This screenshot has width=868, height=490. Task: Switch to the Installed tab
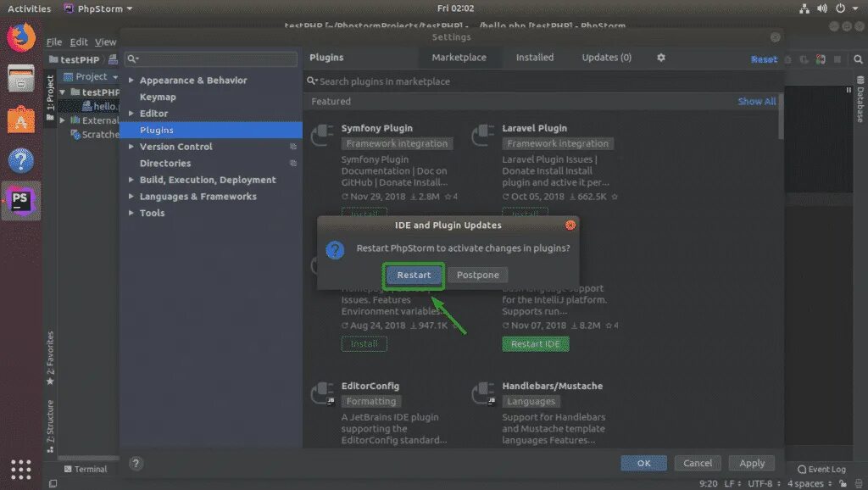(x=535, y=58)
